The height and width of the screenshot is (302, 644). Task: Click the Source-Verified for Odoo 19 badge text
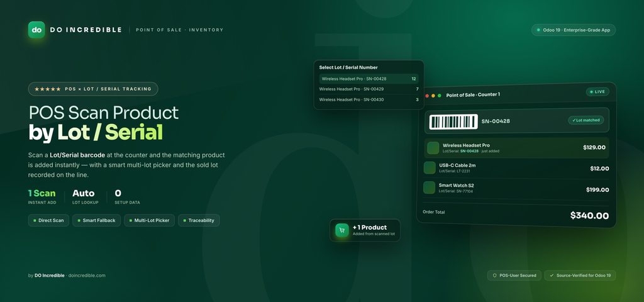pos(583,276)
